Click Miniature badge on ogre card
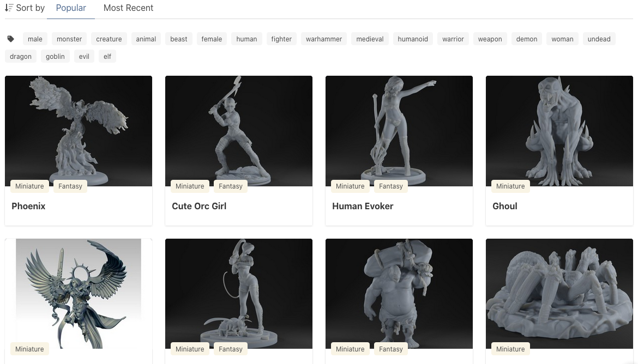 pyautogui.click(x=350, y=349)
